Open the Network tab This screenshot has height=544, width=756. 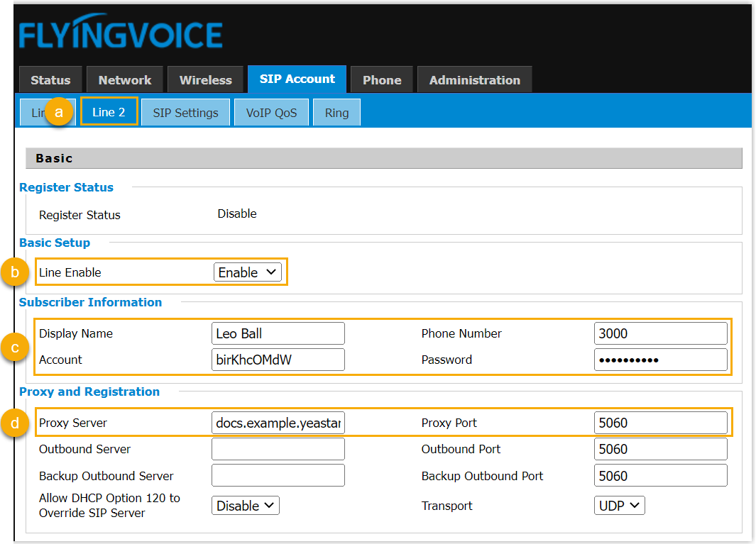pos(125,80)
